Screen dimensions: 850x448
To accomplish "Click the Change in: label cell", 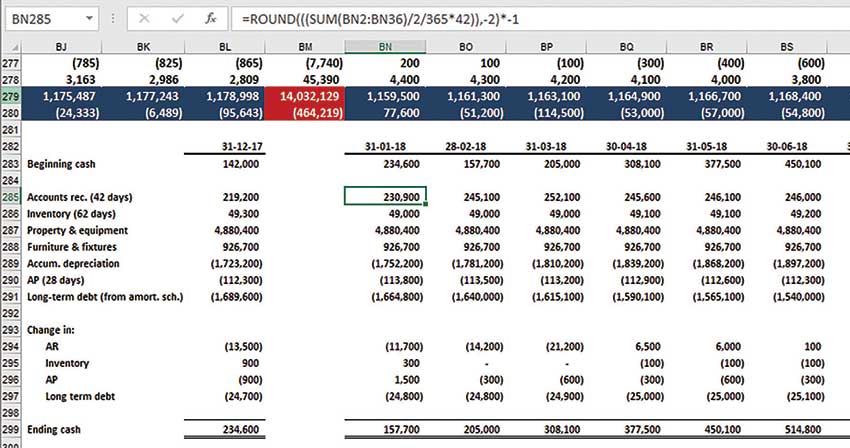I will click(56, 328).
